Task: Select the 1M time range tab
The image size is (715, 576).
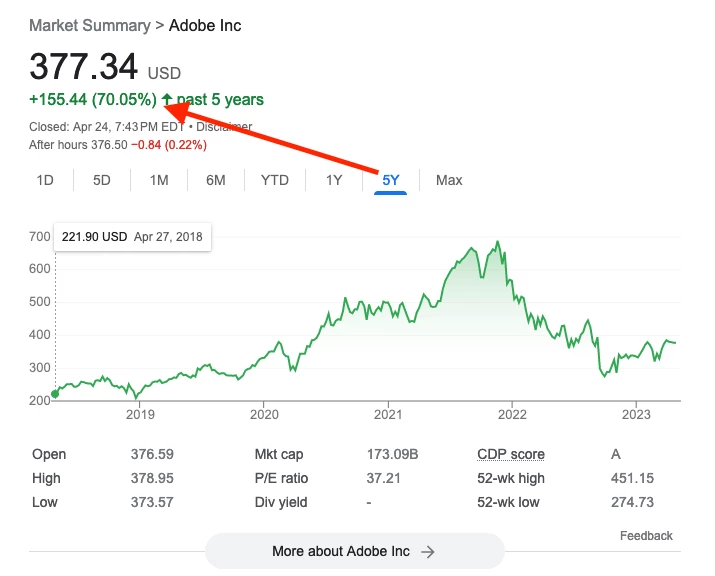Action: 159,180
